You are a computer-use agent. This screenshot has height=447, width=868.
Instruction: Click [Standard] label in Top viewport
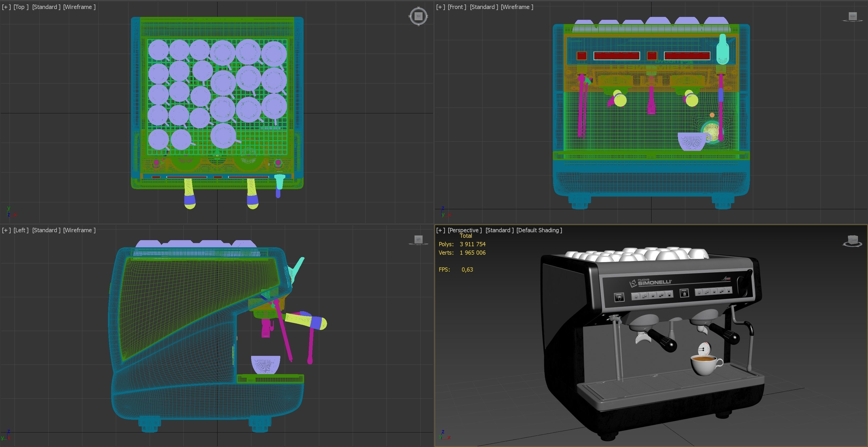pyautogui.click(x=46, y=7)
